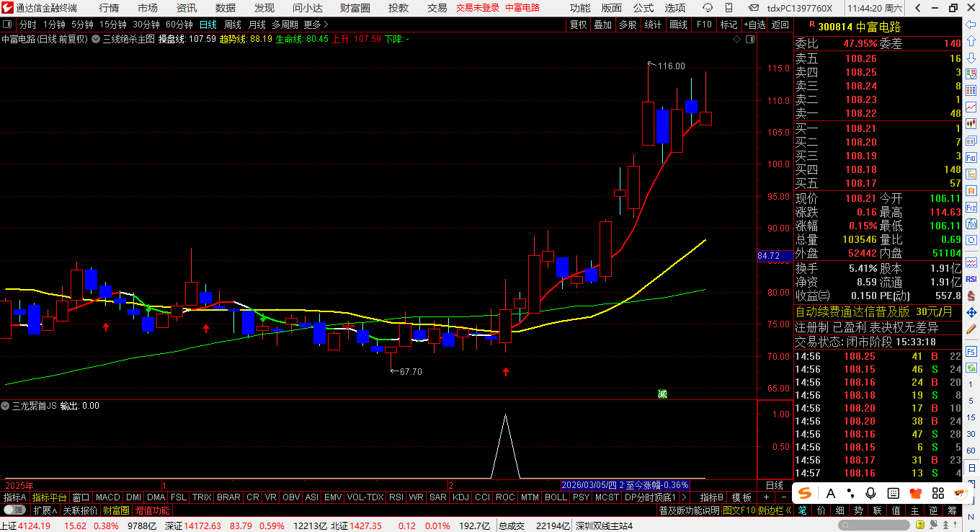The height and width of the screenshot is (532, 980).
Task: Click the 图文F10 button
Action: (x=739, y=510)
